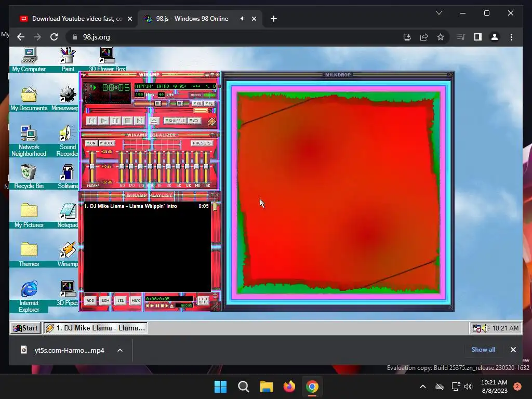Open a new Chrome tab
532x399 pixels.
click(x=274, y=19)
